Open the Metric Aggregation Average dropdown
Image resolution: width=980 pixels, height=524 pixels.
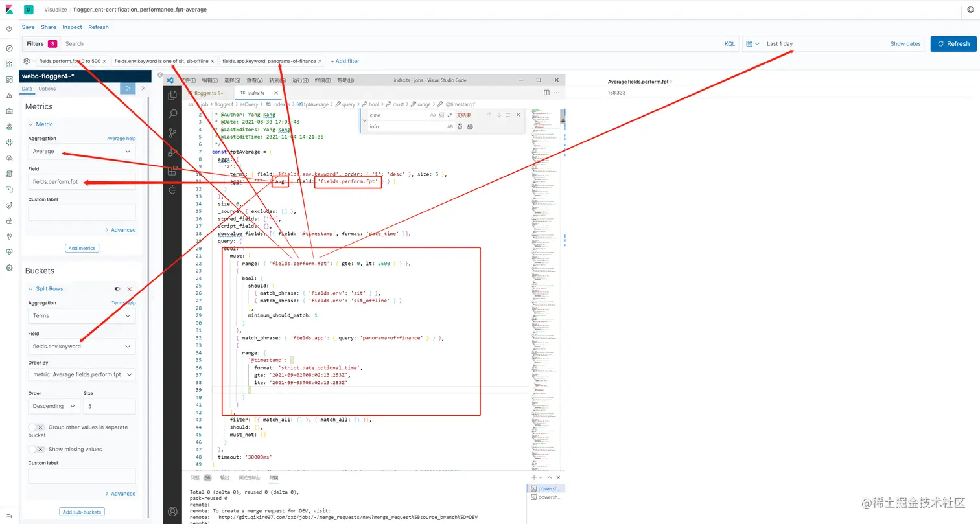coord(82,151)
